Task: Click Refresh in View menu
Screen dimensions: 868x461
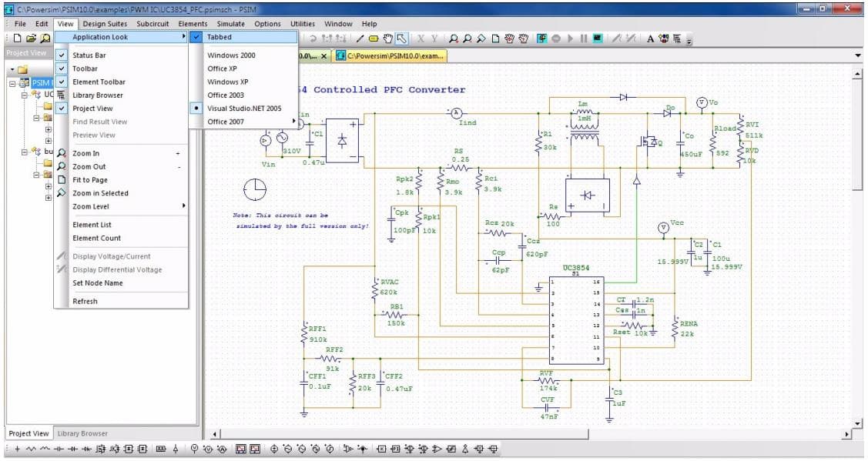Action: (x=121, y=301)
